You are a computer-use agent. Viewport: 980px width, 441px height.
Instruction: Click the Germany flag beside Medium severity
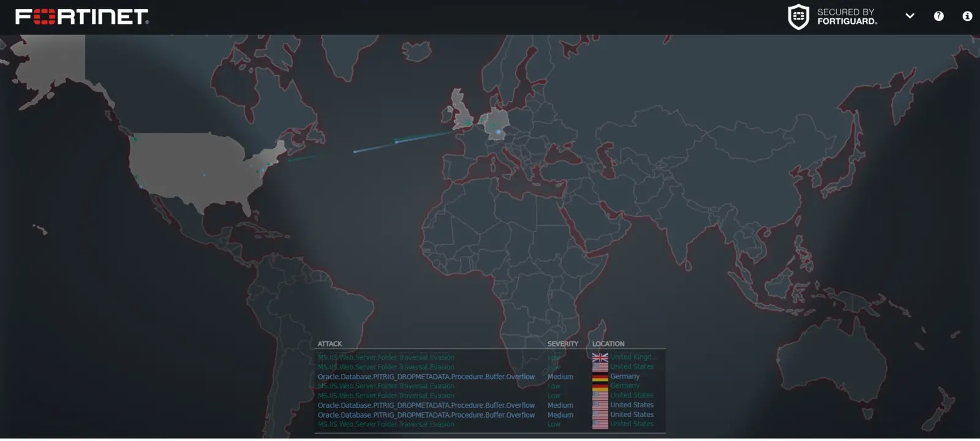point(600,377)
